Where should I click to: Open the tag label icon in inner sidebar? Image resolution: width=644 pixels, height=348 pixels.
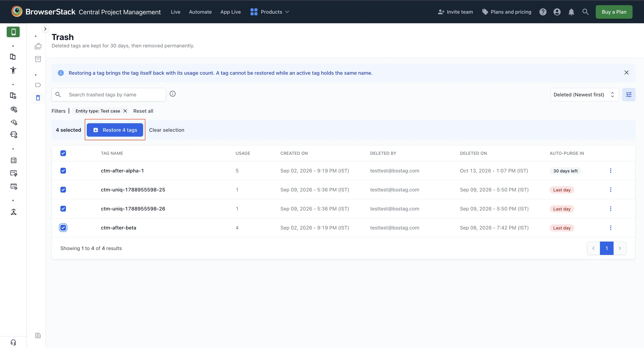point(38,85)
